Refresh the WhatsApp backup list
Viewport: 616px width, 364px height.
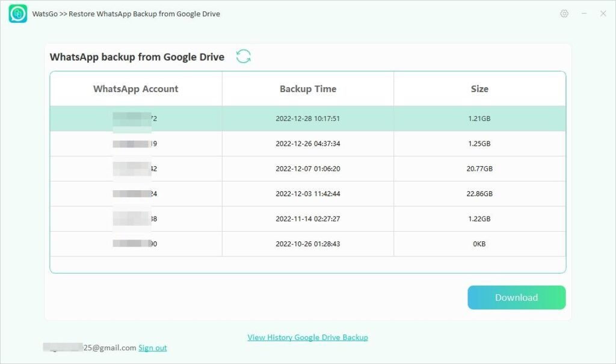point(243,55)
